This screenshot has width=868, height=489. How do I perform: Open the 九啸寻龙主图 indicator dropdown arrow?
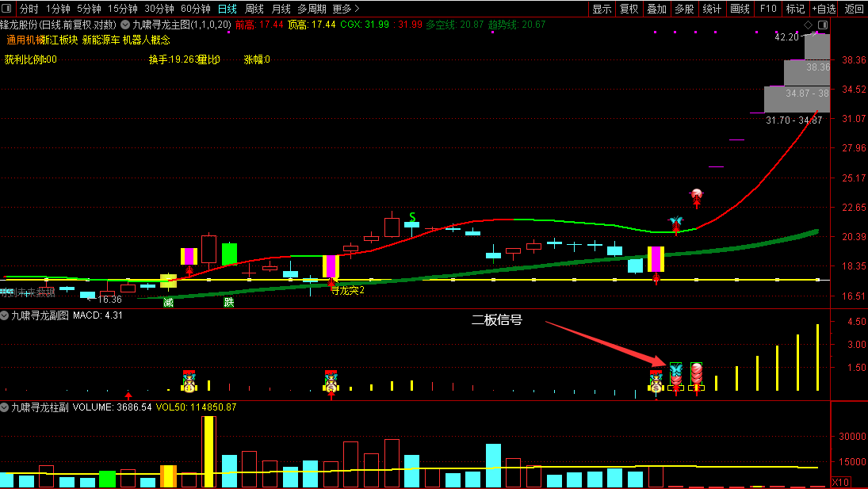point(125,25)
